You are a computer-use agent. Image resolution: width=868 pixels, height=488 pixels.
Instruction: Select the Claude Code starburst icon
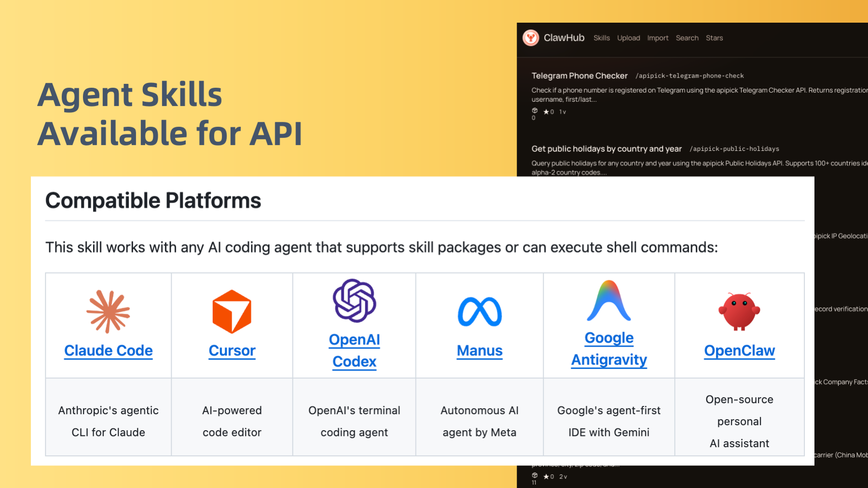tap(108, 311)
